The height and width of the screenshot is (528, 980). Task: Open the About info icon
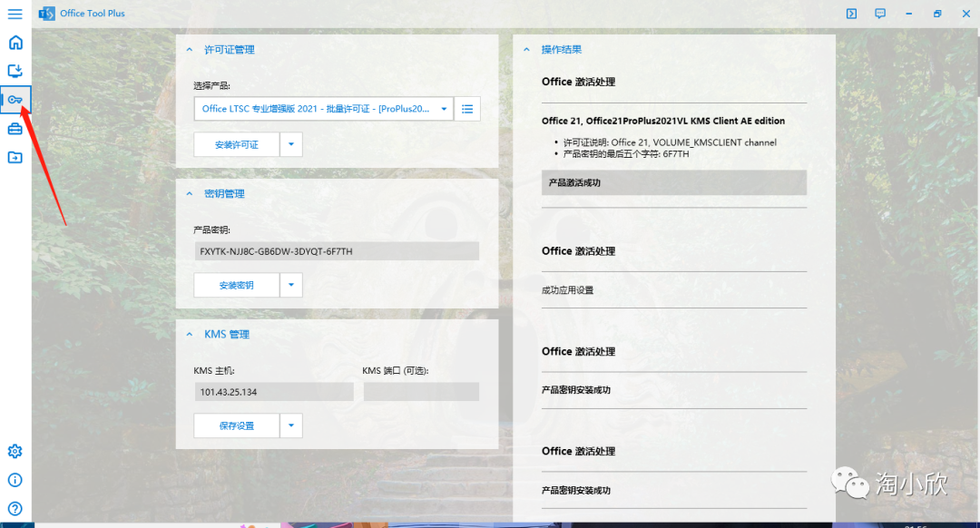click(15, 480)
